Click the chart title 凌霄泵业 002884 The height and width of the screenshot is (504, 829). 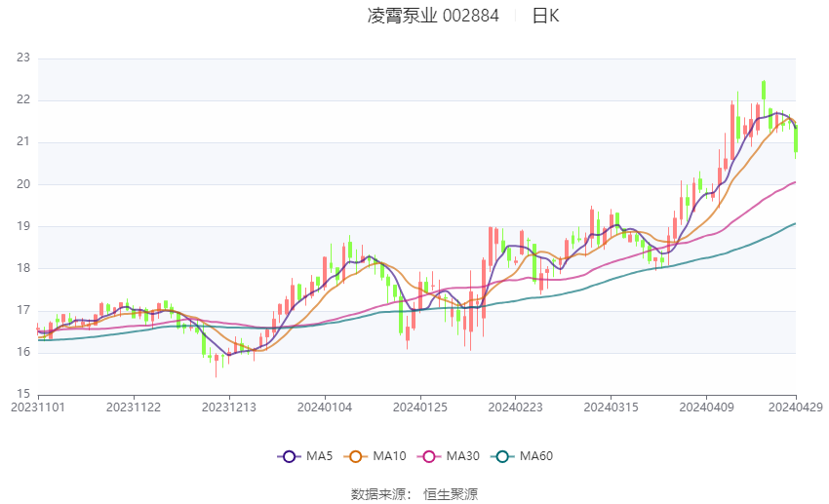[433, 16]
